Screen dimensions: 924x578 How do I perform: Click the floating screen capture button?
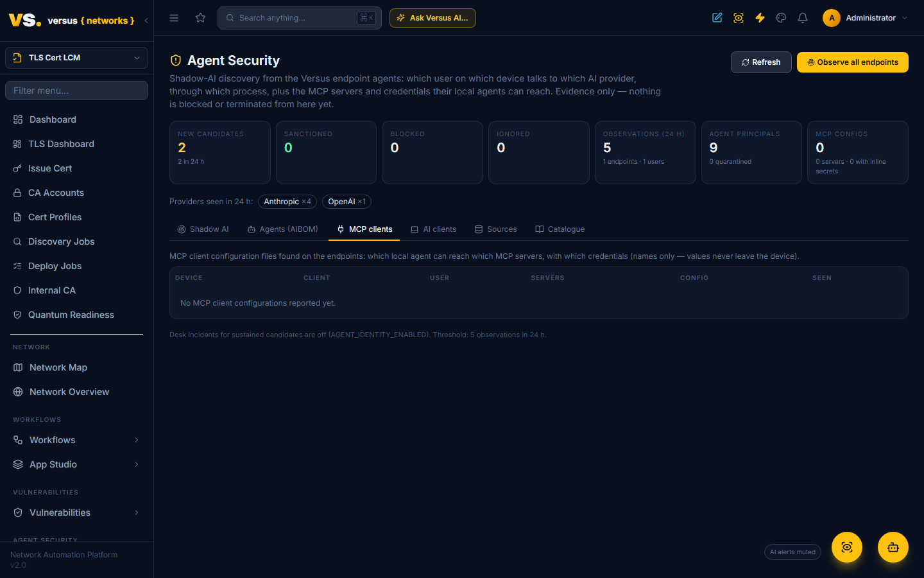pyautogui.click(x=847, y=547)
